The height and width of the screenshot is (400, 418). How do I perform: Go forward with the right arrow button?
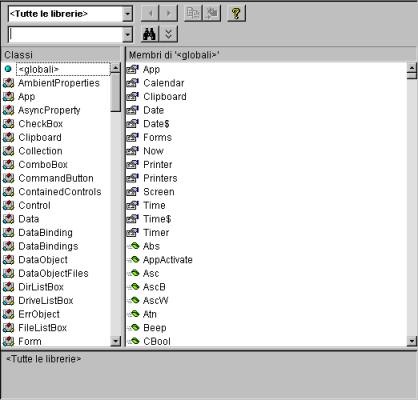tap(168, 13)
